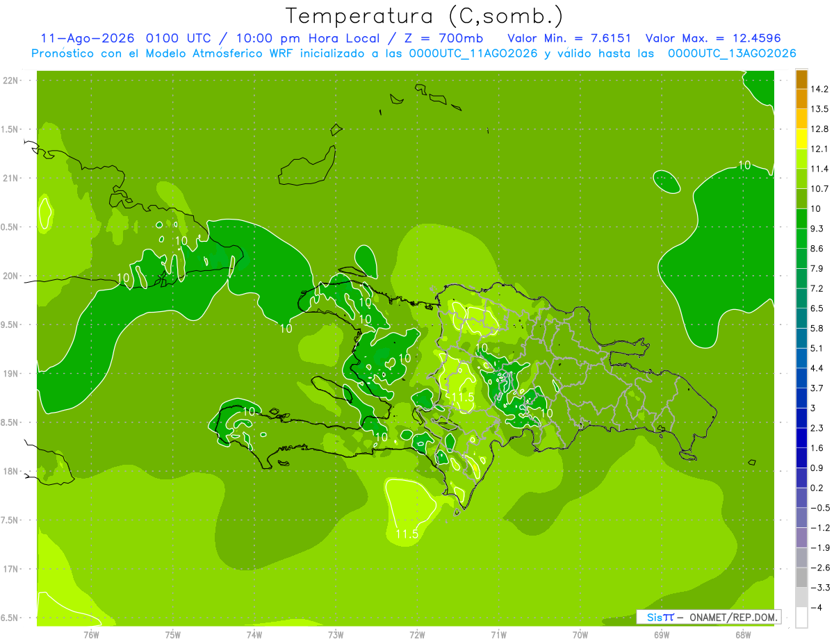This screenshot has width=834, height=644.
Task: Click the 5.1 colorbar label
Action: 817,348
